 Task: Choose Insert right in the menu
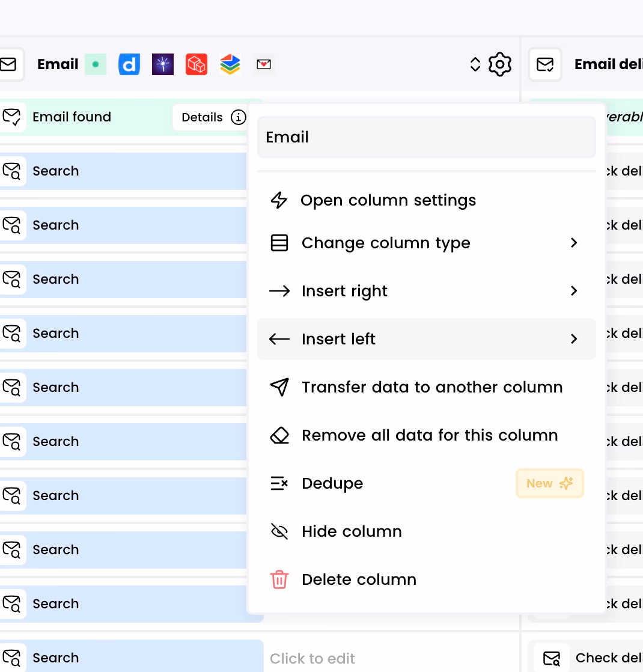tap(426, 291)
